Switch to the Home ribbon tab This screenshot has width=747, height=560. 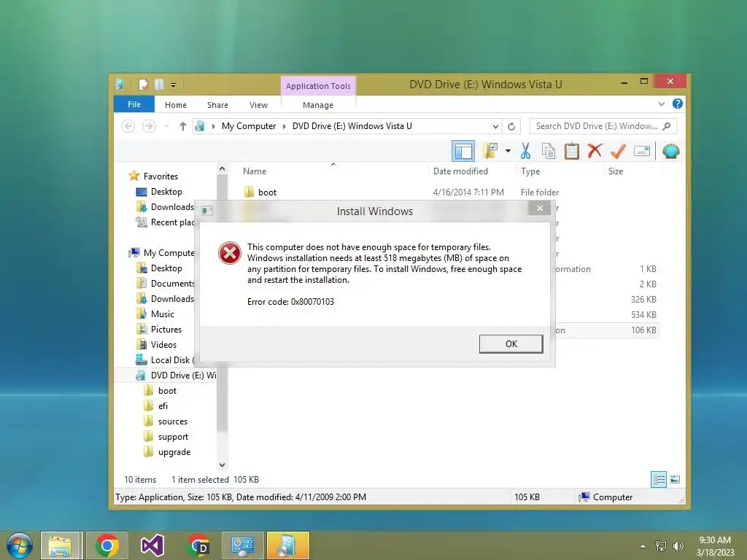(x=176, y=105)
